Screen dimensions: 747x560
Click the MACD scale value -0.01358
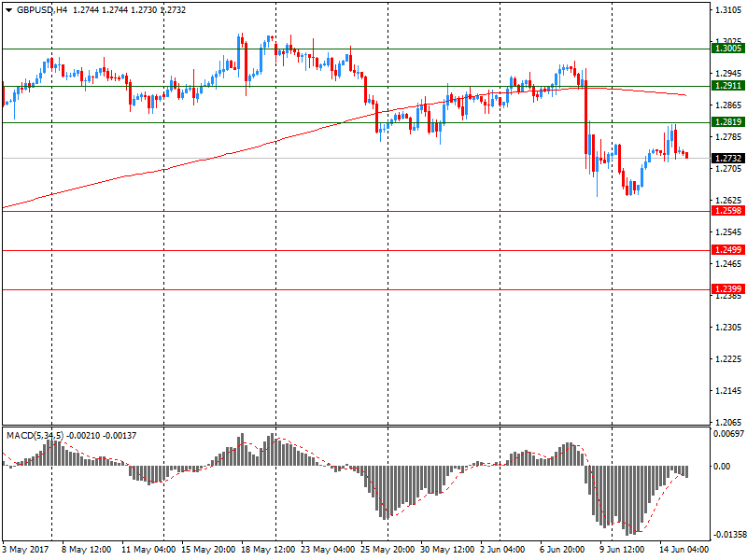[728, 535]
